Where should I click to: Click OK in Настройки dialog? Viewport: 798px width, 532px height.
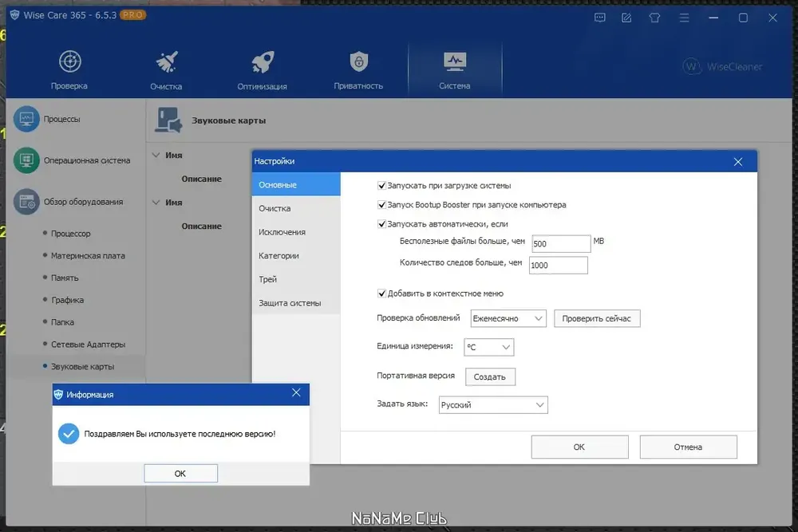[x=579, y=447]
